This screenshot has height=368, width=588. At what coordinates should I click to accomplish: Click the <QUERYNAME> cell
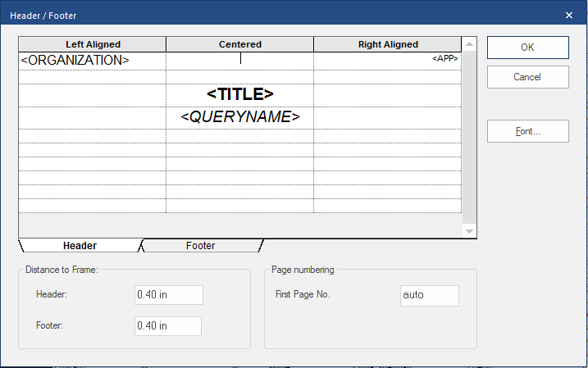[239, 117]
